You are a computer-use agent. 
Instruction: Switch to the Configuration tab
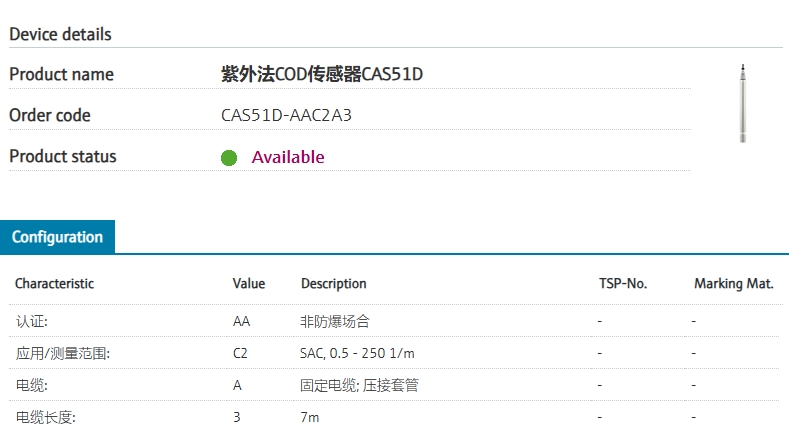click(x=57, y=237)
